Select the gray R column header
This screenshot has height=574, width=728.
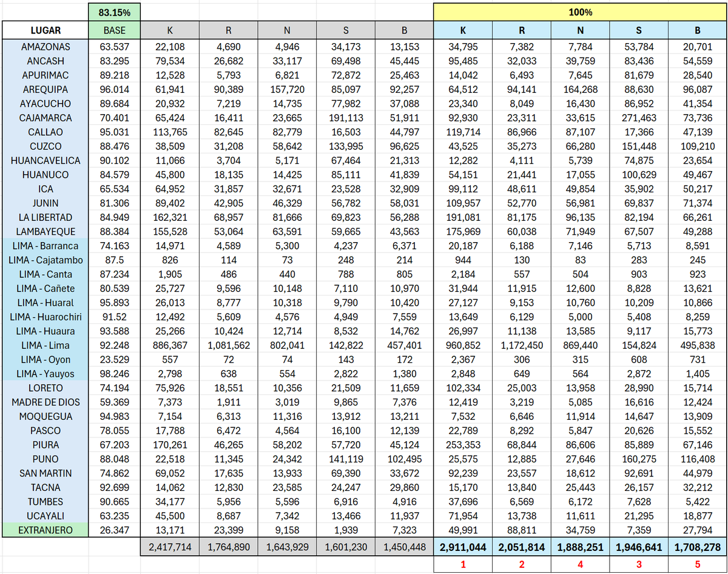(228, 30)
